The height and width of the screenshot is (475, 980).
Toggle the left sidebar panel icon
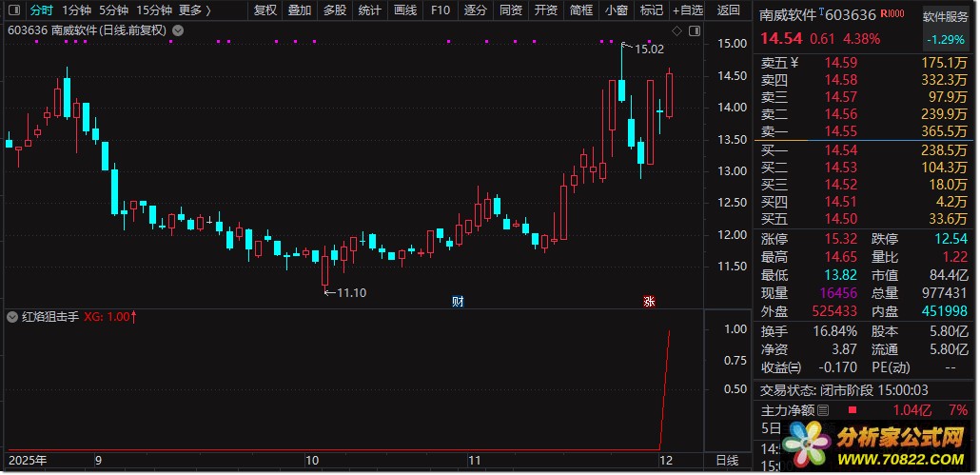[15, 10]
